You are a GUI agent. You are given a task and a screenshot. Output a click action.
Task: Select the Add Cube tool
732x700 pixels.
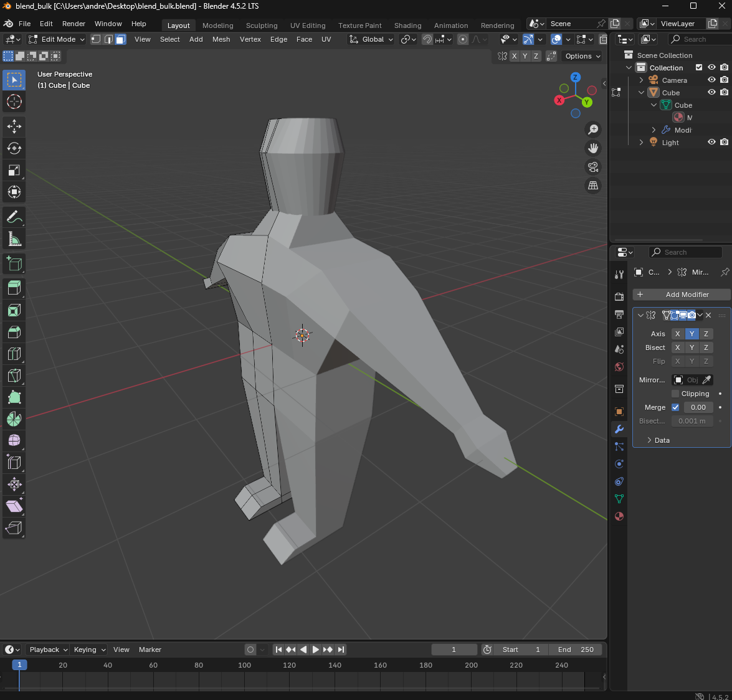[x=14, y=264]
